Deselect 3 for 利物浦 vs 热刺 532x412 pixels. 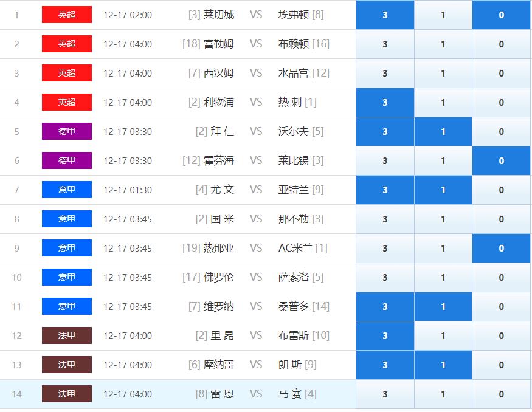pyautogui.click(x=385, y=103)
